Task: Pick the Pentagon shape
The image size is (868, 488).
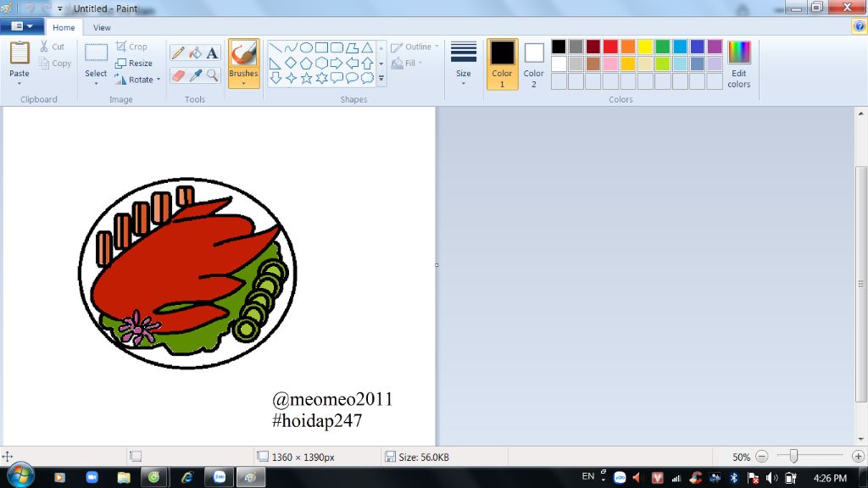Action: [x=305, y=63]
